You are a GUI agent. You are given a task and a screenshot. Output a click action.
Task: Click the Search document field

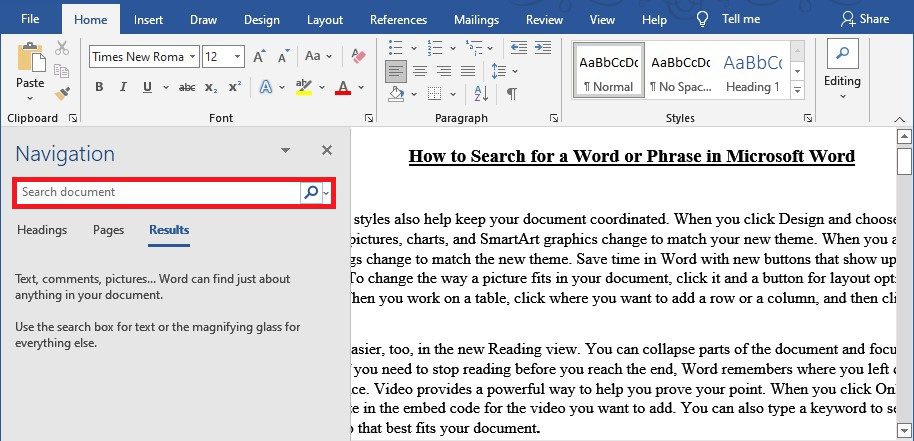tap(158, 192)
